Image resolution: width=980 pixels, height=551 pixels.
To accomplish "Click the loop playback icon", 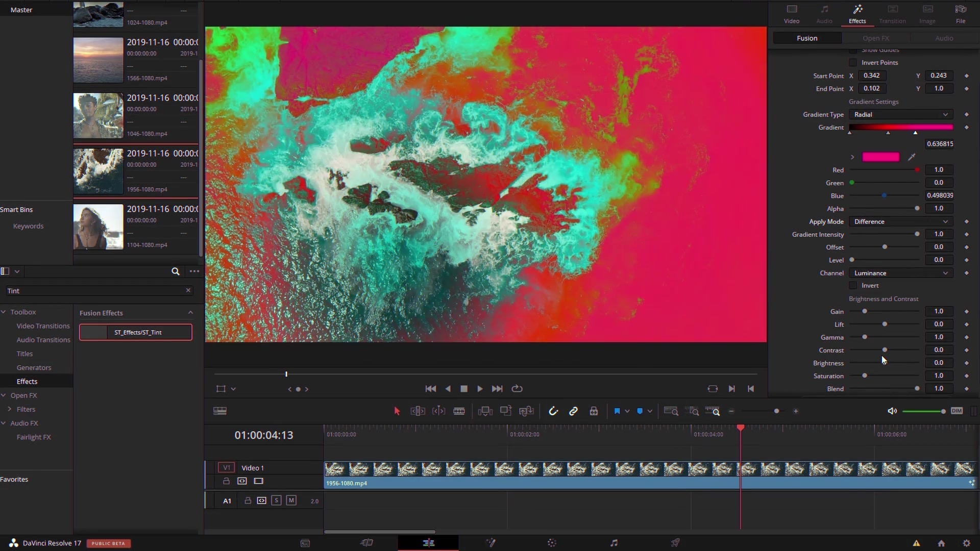I will pyautogui.click(x=518, y=388).
